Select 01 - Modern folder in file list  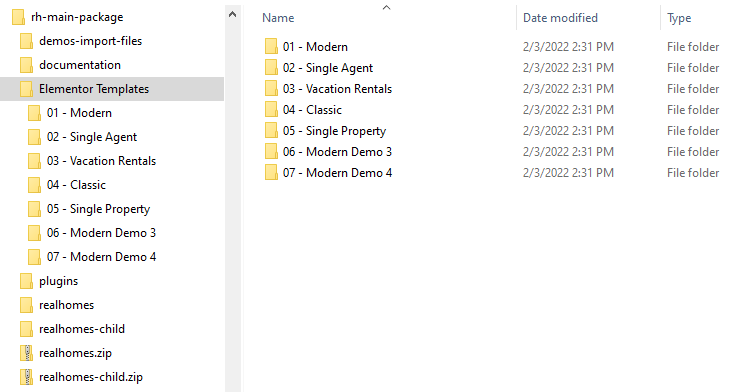pos(315,47)
